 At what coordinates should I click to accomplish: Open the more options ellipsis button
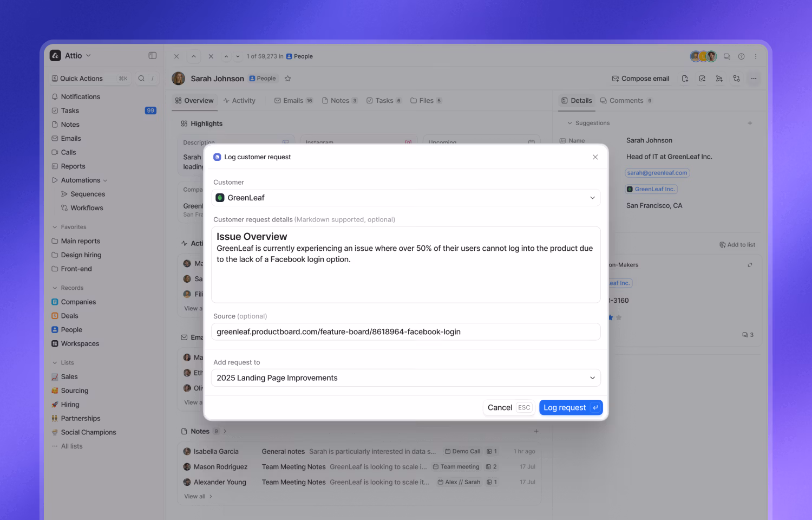(754, 79)
